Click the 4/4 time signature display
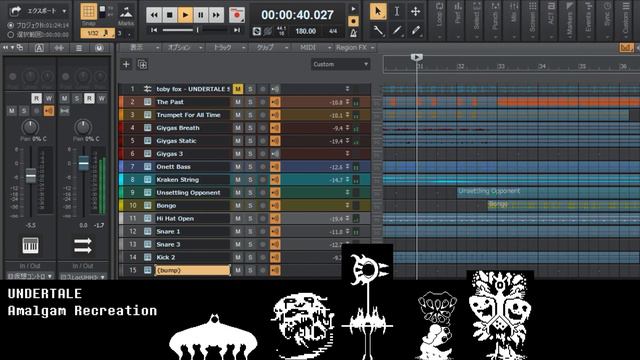This screenshot has height=360, width=640. click(x=333, y=31)
